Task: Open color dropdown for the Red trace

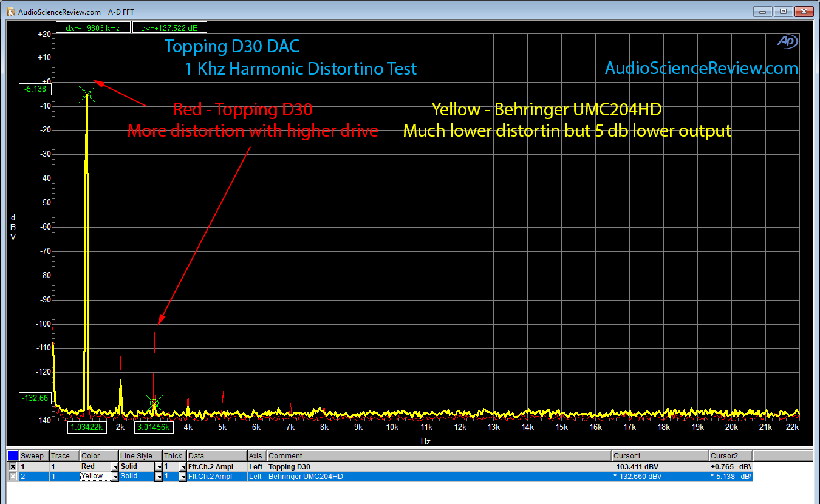Action: [114, 466]
